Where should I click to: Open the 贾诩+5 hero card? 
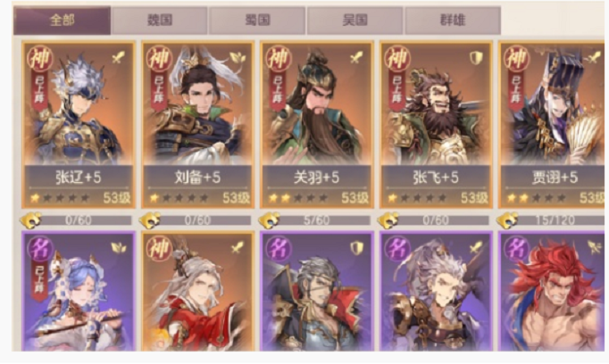click(x=552, y=125)
